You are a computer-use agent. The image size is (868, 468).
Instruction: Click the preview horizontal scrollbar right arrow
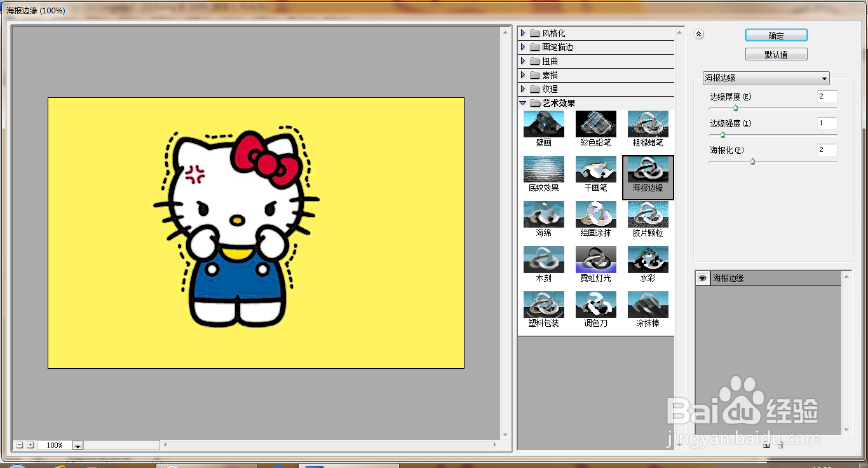coord(496,445)
